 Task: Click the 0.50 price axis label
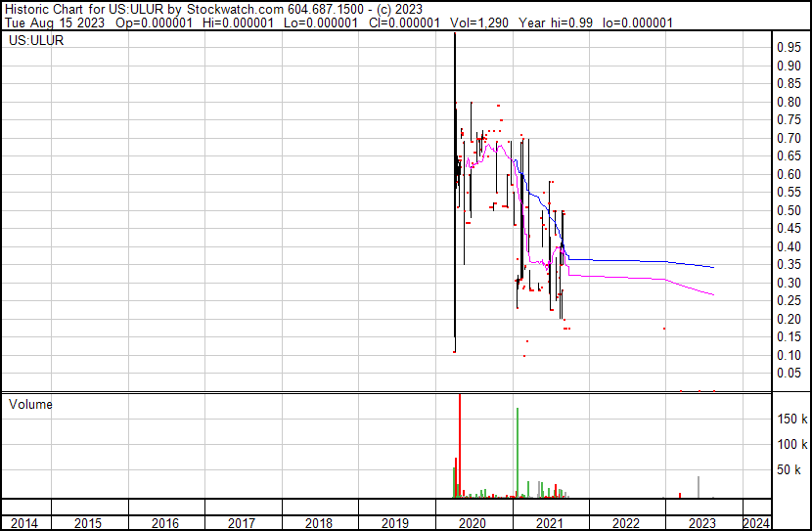pyautogui.click(x=789, y=210)
